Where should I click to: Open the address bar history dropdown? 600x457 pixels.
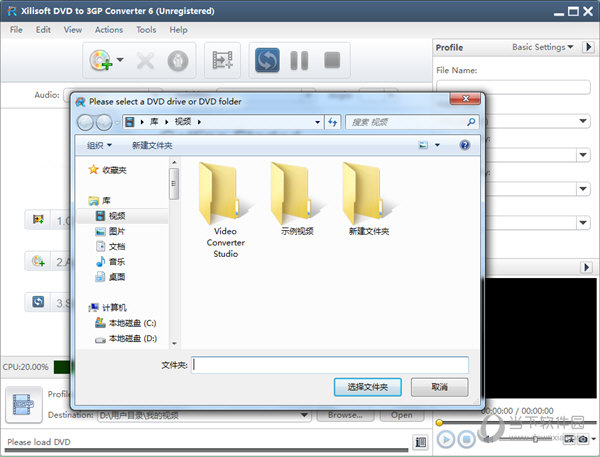point(317,122)
